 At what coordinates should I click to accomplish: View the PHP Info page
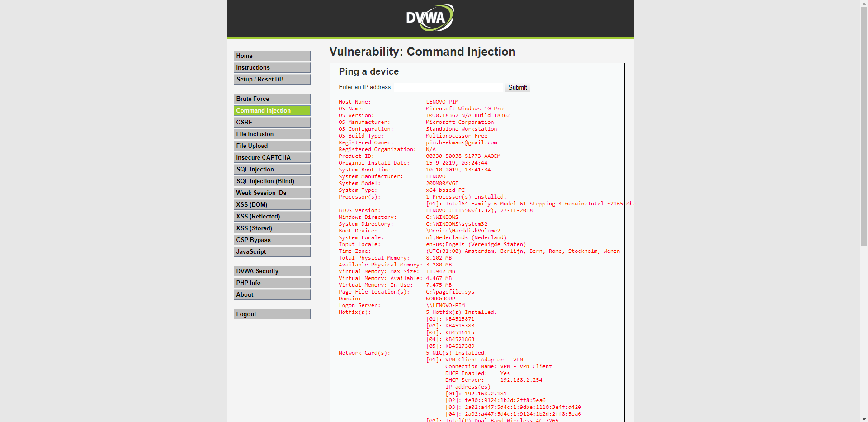272,283
